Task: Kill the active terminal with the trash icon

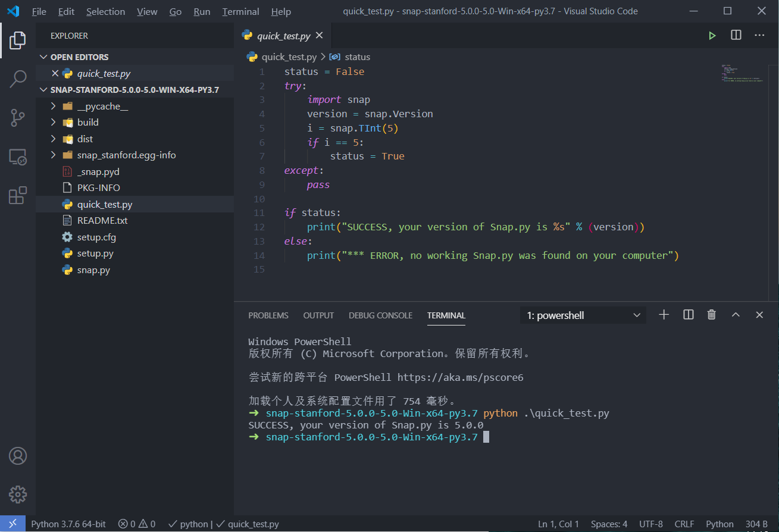Action: click(x=711, y=314)
